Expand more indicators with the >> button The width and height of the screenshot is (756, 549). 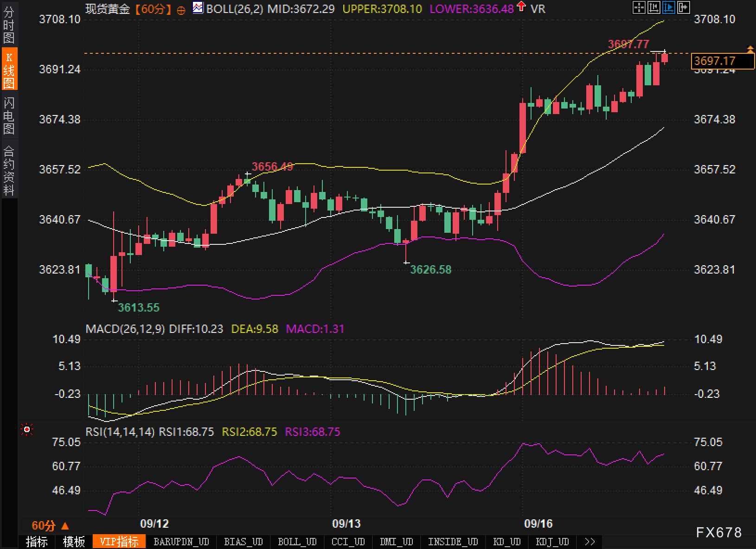[590, 542]
